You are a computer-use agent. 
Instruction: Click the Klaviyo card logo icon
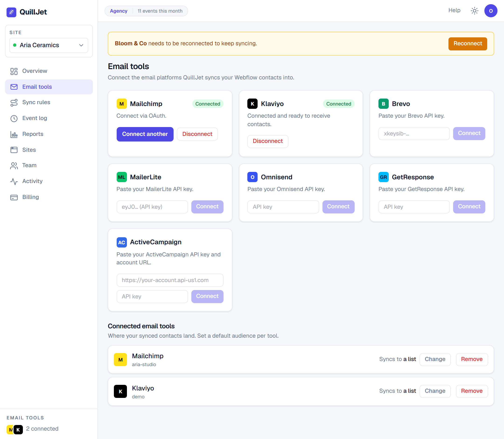tap(252, 104)
